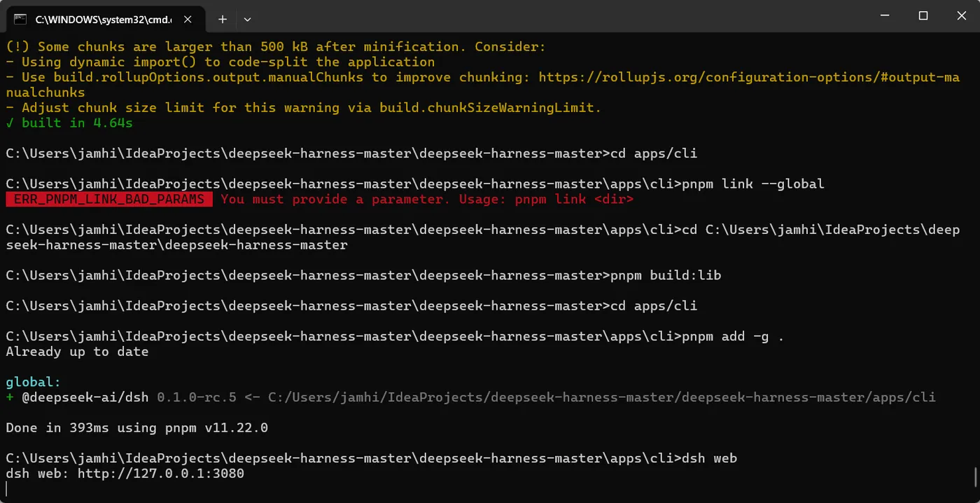Minimize the terminal window
The width and height of the screenshot is (980, 503).
(x=885, y=15)
